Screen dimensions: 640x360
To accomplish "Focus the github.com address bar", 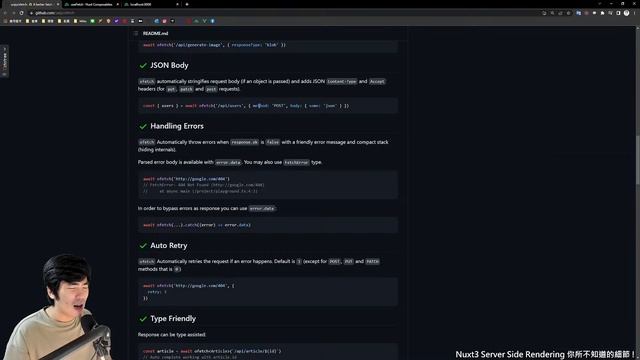I will click(x=286, y=13).
